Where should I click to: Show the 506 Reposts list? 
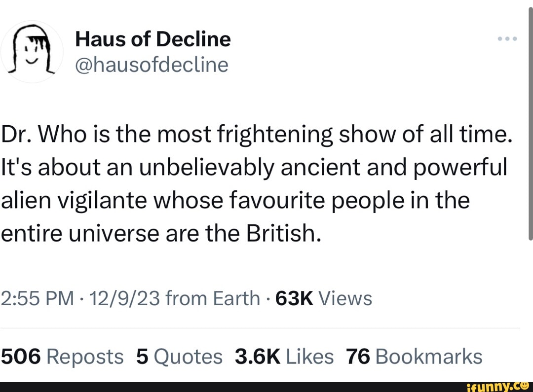[x=62, y=356]
